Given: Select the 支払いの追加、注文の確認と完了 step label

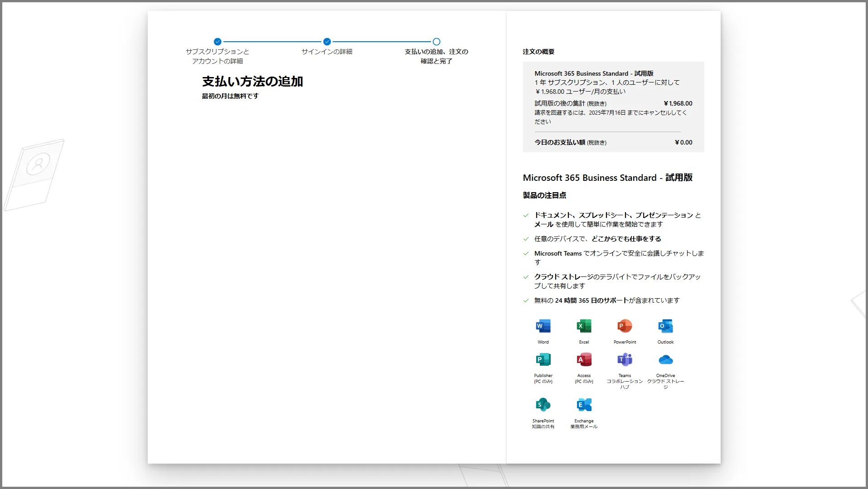Looking at the screenshot, I should (436, 56).
